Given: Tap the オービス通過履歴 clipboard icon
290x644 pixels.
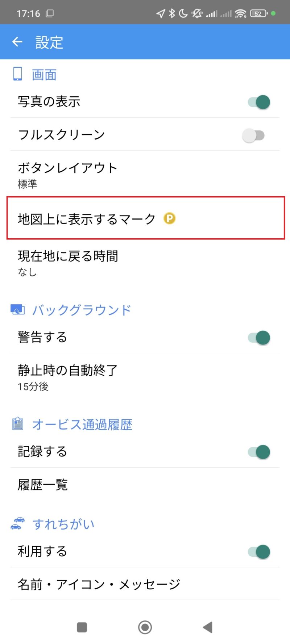Looking at the screenshot, I should coord(17,424).
